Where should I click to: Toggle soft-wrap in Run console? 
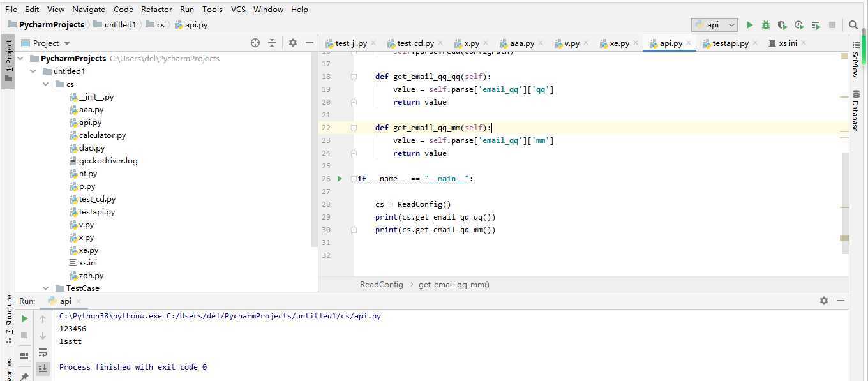point(43,352)
